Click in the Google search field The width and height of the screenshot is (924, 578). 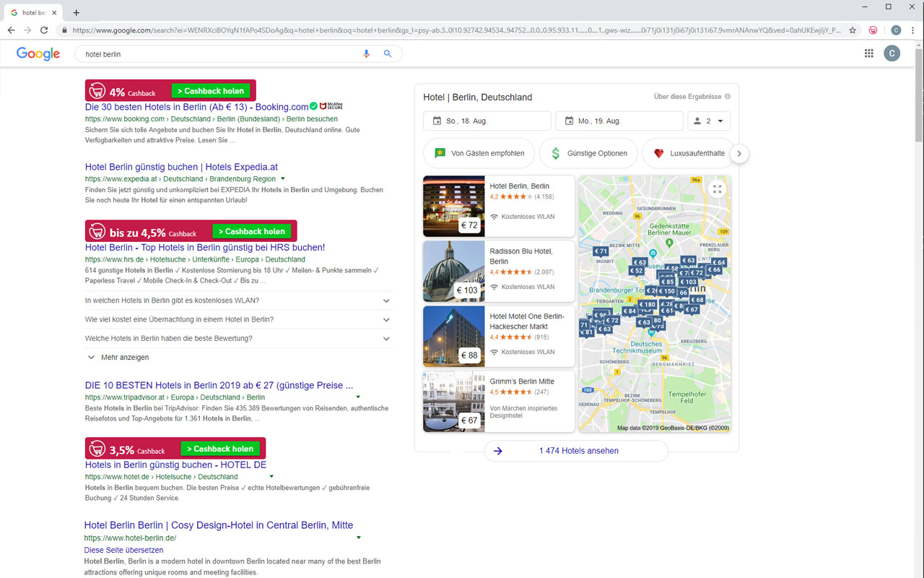[x=220, y=53]
